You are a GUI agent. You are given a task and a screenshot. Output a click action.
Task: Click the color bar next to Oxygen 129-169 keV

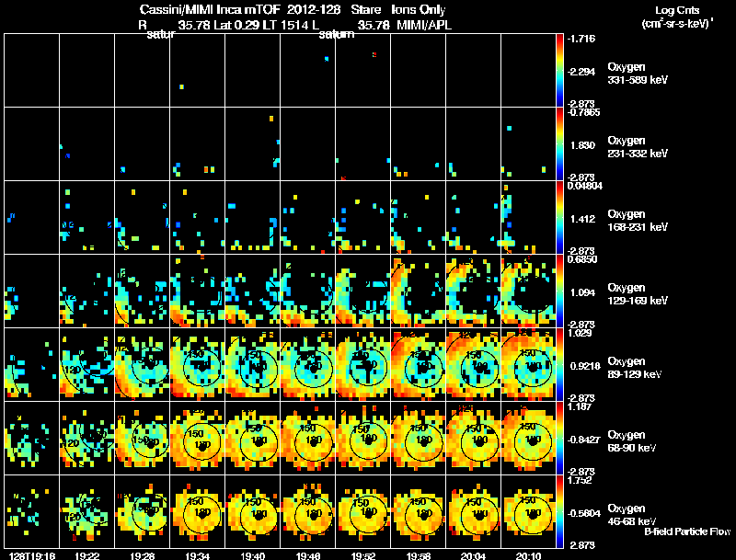point(559,291)
